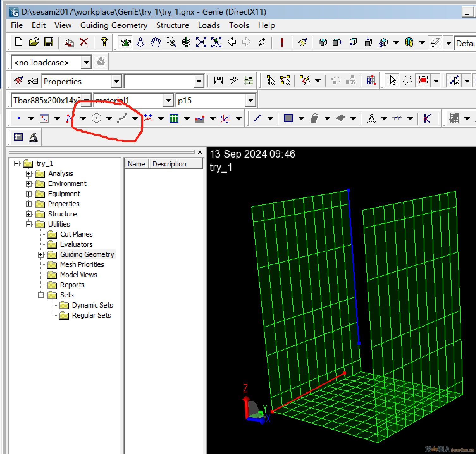Toggle the polygon star selection mode
This screenshot has height=454, width=476.
[x=408, y=80]
